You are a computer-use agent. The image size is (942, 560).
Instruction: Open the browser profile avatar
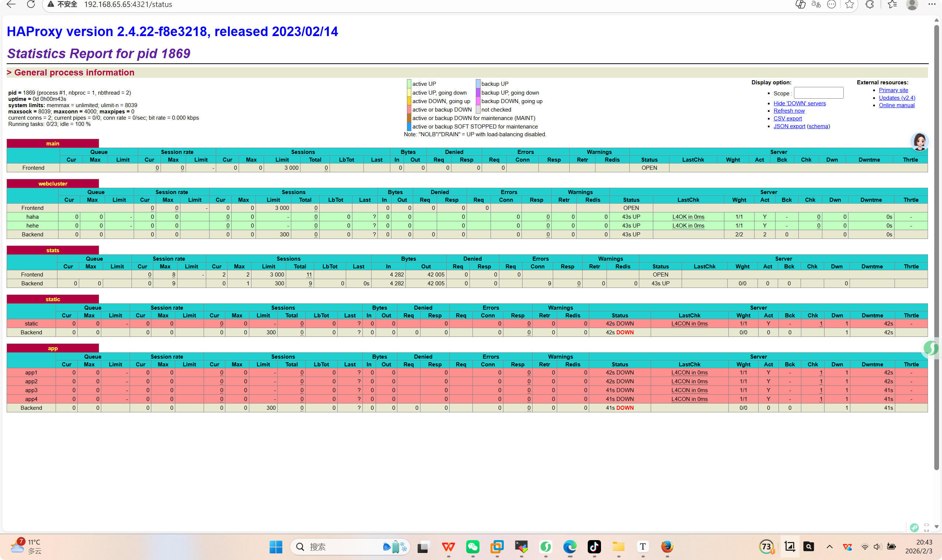tap(912, 4)
